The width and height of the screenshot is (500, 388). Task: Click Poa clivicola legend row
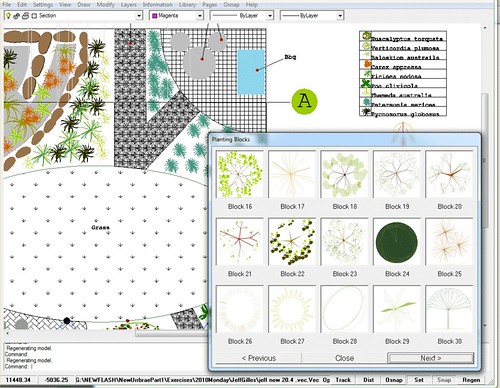[x=403, y=83]
